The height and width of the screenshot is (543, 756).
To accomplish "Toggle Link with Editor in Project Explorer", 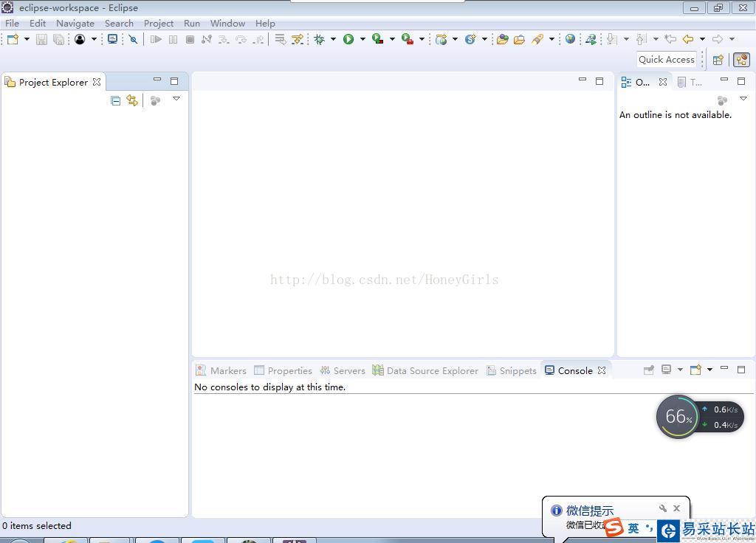I will [x=132, y=100].
